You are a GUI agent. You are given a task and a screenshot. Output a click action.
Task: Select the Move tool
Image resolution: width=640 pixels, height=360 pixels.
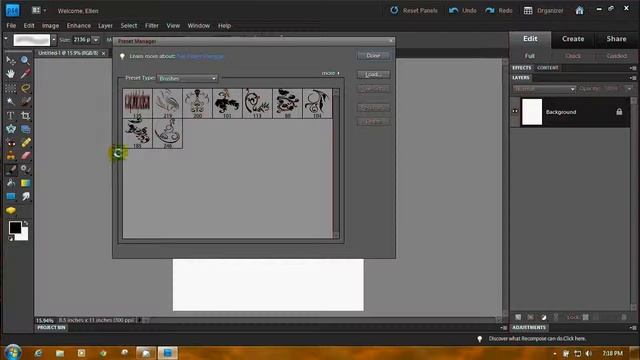(11, 61)
